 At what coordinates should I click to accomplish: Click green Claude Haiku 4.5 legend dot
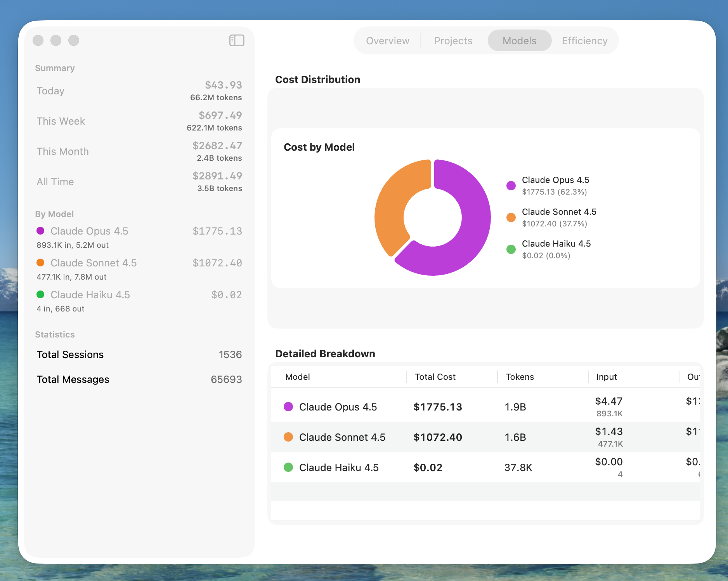point(511,249)
